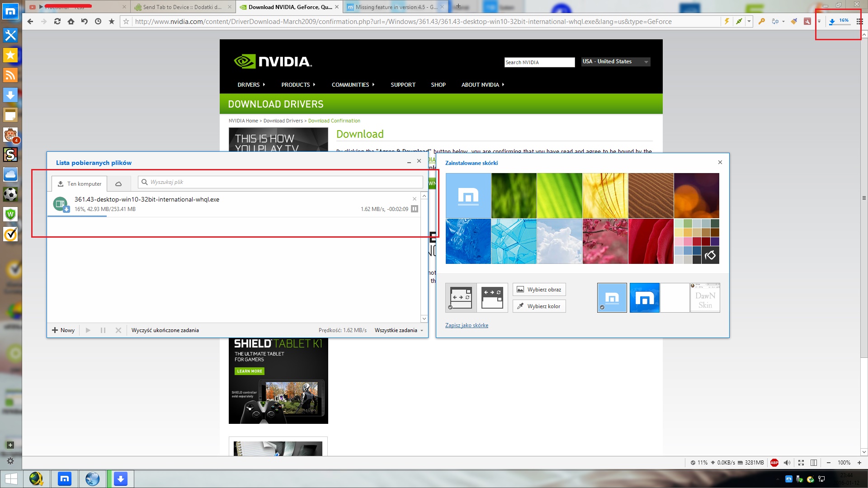Reload the current page

pyautogui.click(x=57, y=21)
